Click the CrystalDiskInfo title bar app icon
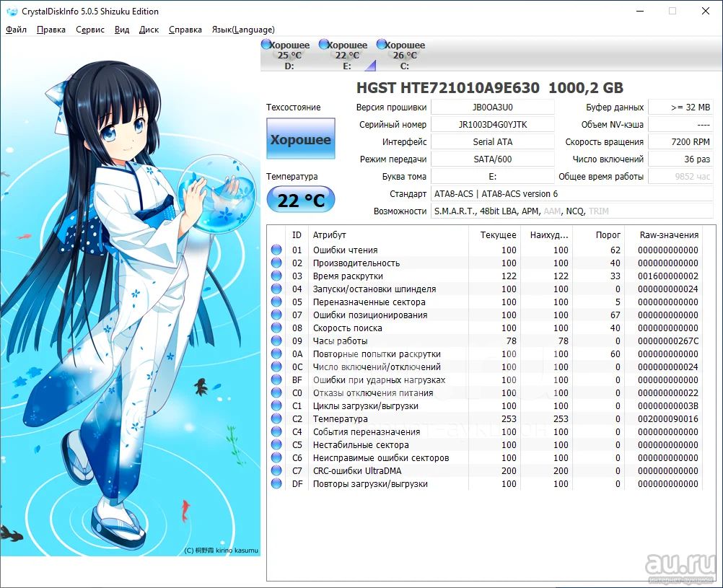Screen dimensions: 723x588 tap(12, 12)
